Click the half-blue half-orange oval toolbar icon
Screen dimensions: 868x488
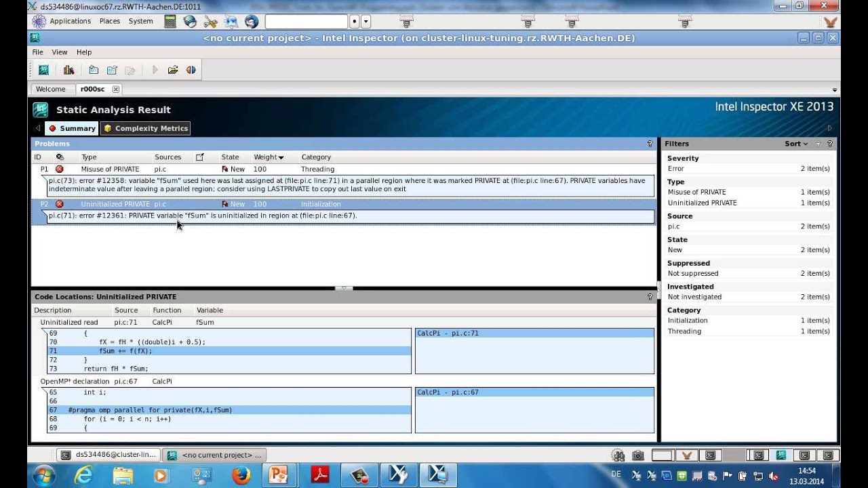point(191,70)
